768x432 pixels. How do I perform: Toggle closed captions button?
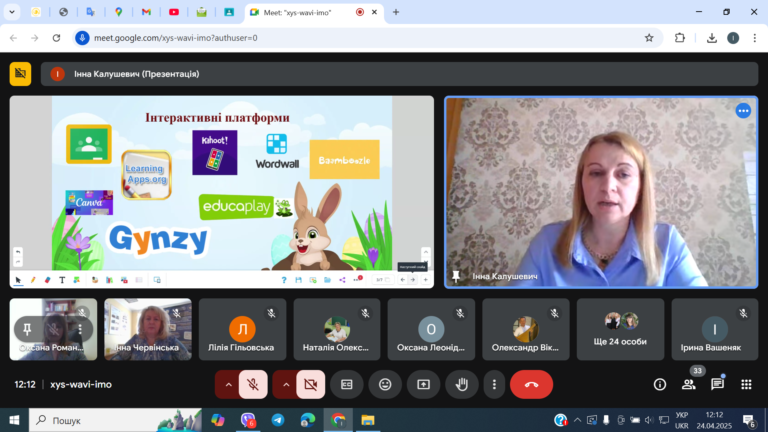(x=347, y=384)
